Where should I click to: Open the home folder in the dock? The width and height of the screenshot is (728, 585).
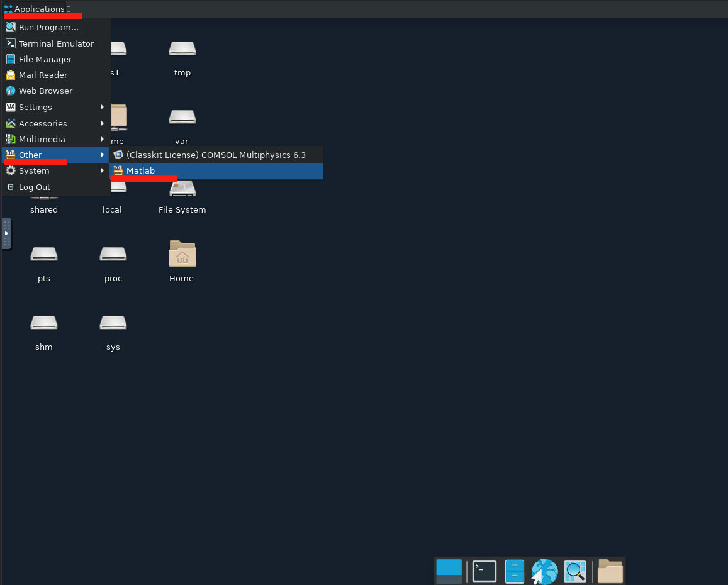click(x=610, y=571)
